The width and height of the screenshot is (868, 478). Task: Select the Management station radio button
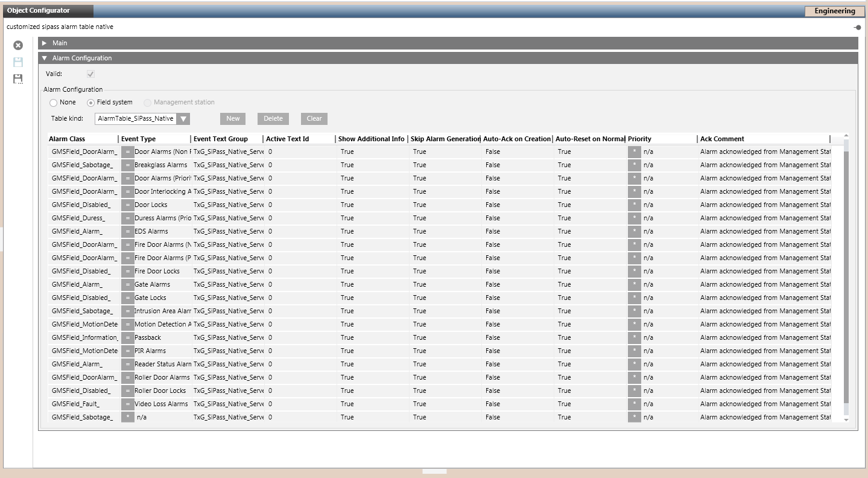click(x=147, y=103)
